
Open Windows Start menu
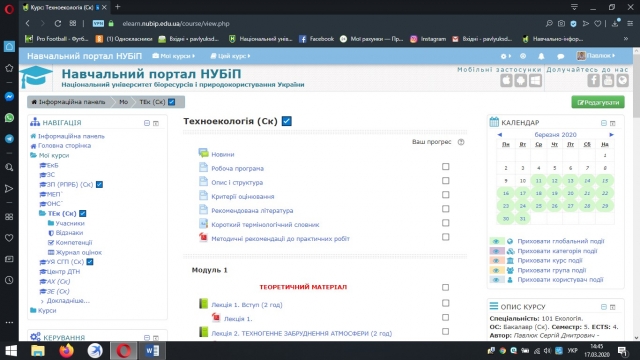(x=11, y=351)
